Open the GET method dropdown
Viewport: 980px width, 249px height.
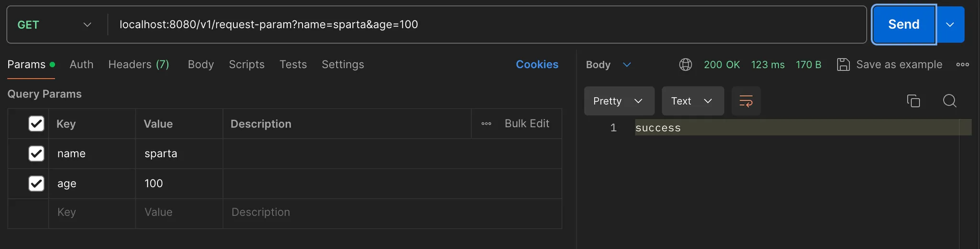(x=55, y=25)
